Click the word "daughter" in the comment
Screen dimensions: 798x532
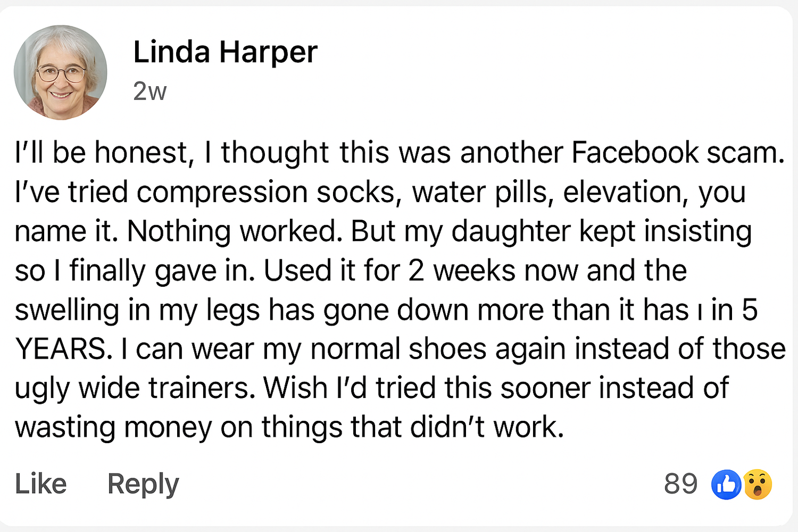(511, 231)
